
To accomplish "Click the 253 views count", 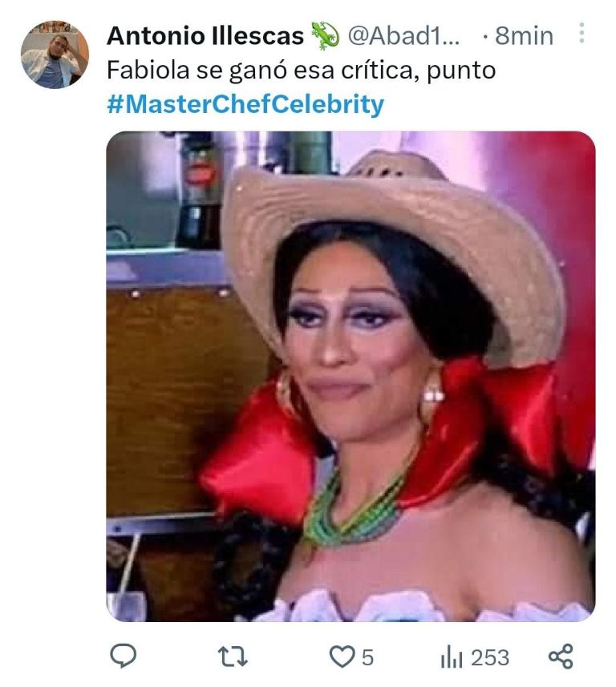I will (x=490, y=657).
